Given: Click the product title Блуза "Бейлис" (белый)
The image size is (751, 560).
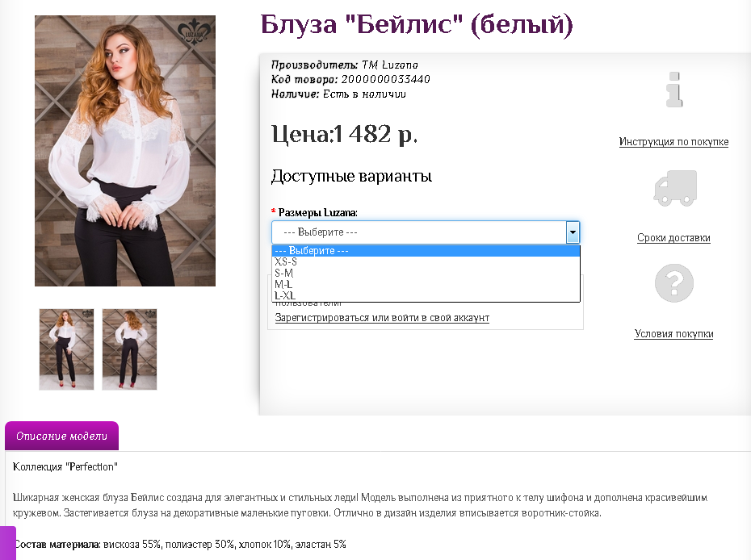Looking at the screenshot, I should [417, 24].
